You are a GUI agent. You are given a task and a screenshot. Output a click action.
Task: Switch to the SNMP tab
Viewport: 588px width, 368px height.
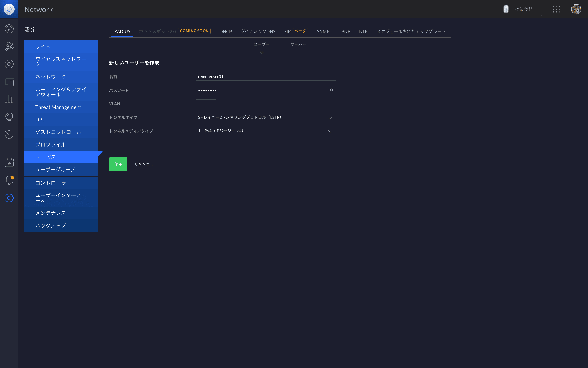point(323,31)
